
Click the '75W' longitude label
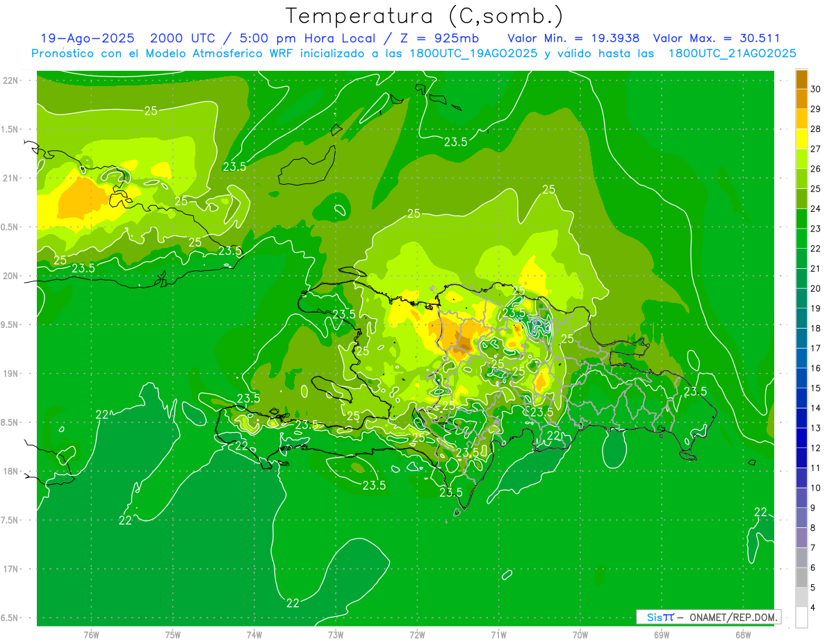click(173, 635)
